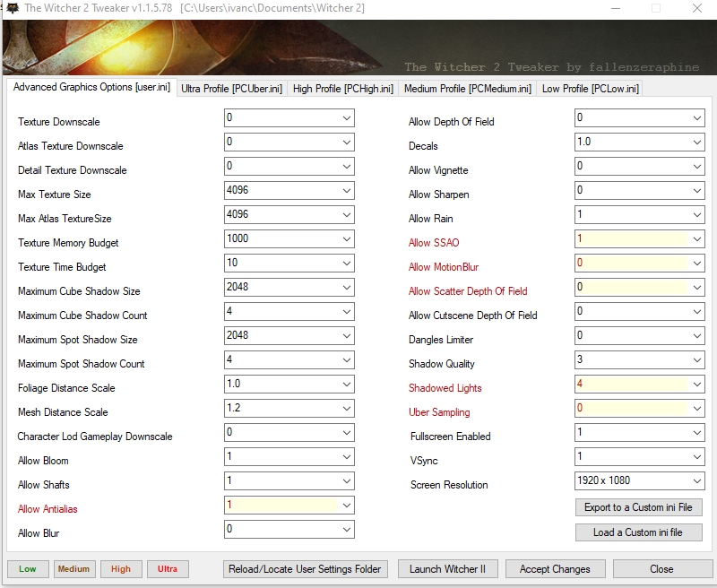The height and width of the screenshot is (588, 717).
Task: Open Texture Downscale dropdown
Action: tap(289, 118)
